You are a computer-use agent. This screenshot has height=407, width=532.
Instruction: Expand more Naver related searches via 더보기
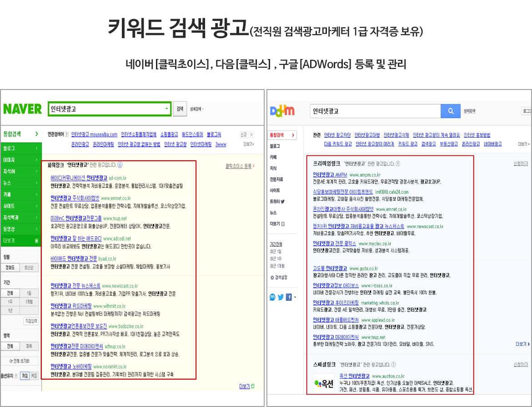point(249,144)
